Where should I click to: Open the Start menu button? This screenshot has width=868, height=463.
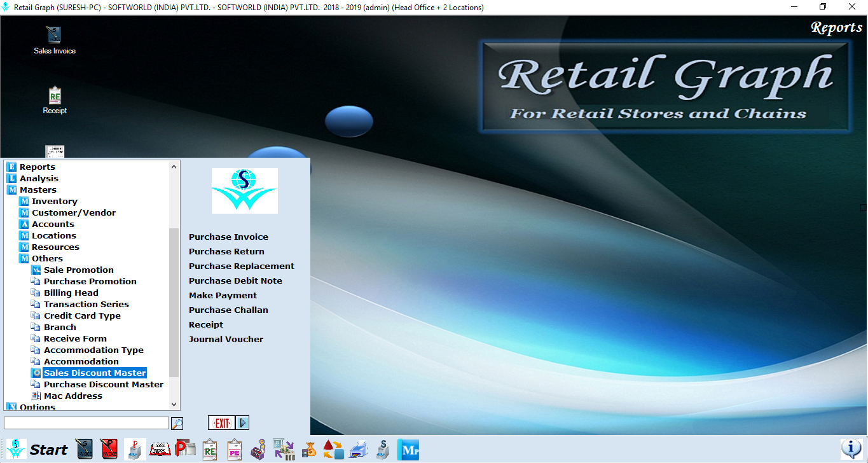48,450
